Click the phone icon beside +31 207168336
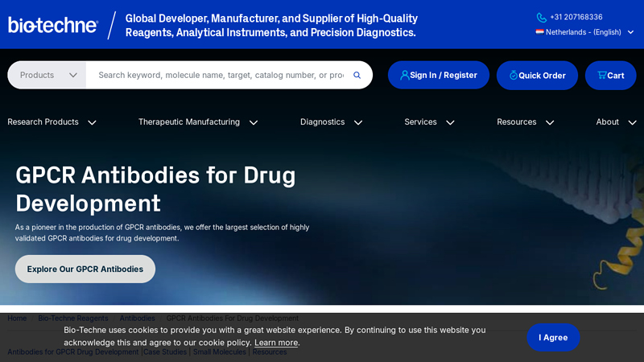Image resolution: width=644 pixels, height=362 pixels. 541,17
